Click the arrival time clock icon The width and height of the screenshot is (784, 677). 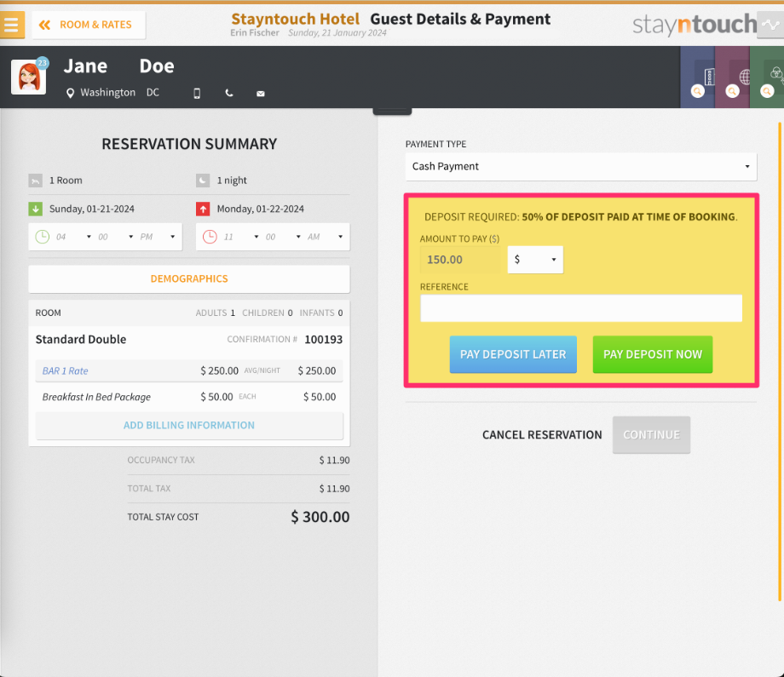tap(43, 237)
